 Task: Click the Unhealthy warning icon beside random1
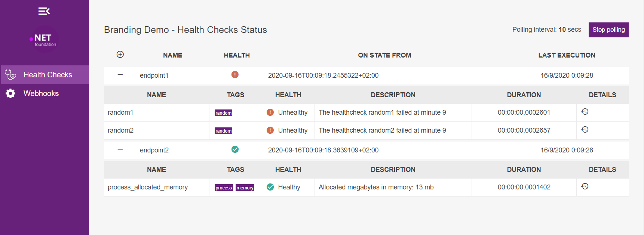click(x=270, y=112)
